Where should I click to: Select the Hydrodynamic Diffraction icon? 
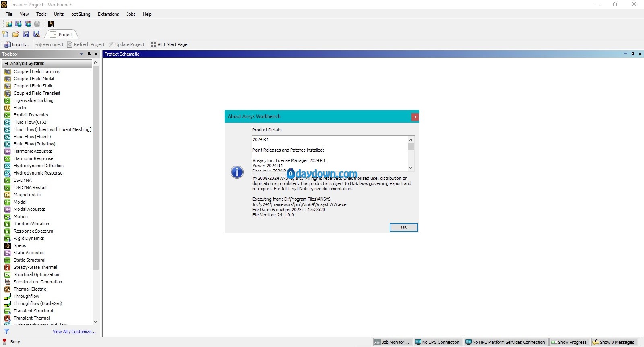[7, 166]
